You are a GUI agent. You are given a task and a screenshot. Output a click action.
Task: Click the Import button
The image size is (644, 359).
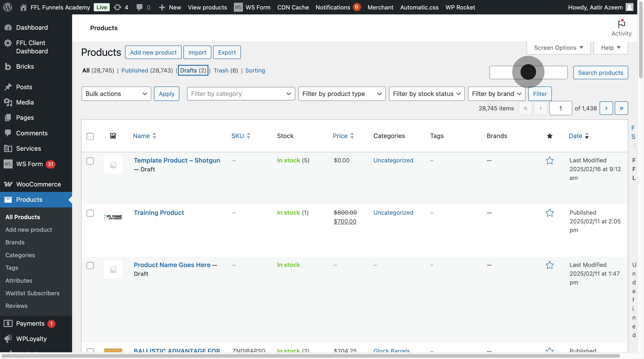coord(197,52)
